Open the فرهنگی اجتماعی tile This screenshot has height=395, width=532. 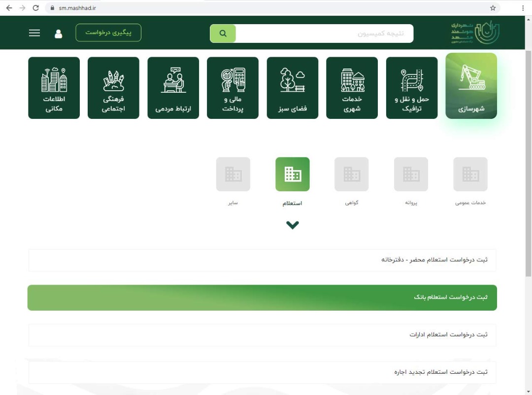click(113, 88)
